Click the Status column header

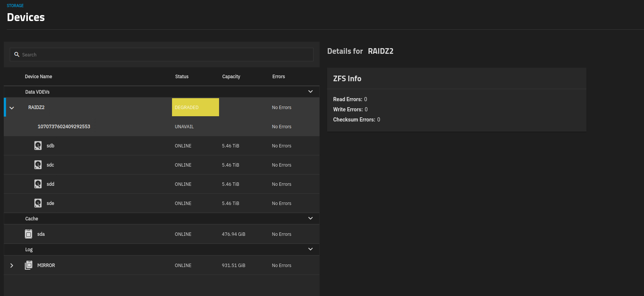click(182, 76)
